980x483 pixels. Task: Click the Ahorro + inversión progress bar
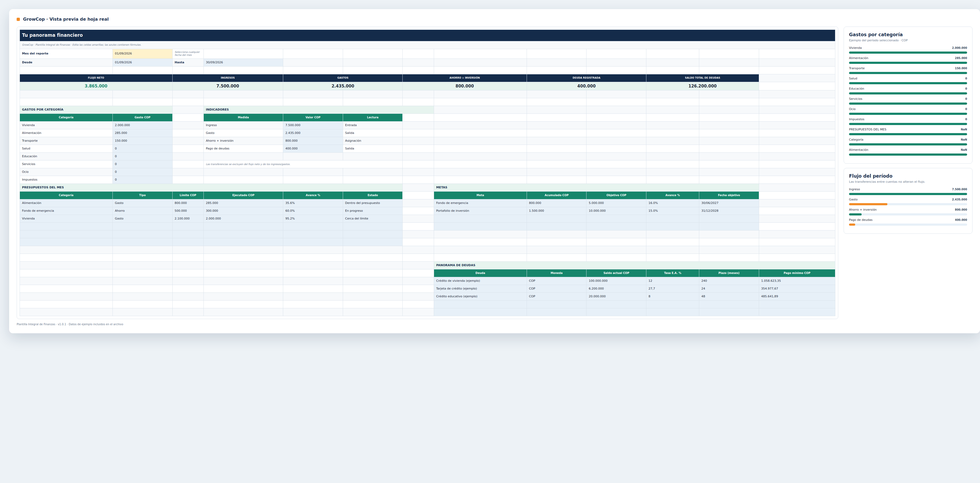tap(908, 214)
